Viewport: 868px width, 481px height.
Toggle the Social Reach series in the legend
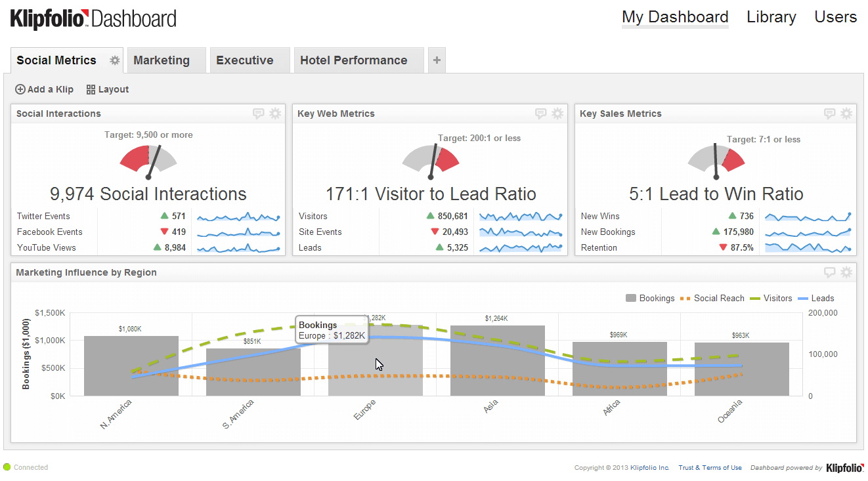click(712, 298)
